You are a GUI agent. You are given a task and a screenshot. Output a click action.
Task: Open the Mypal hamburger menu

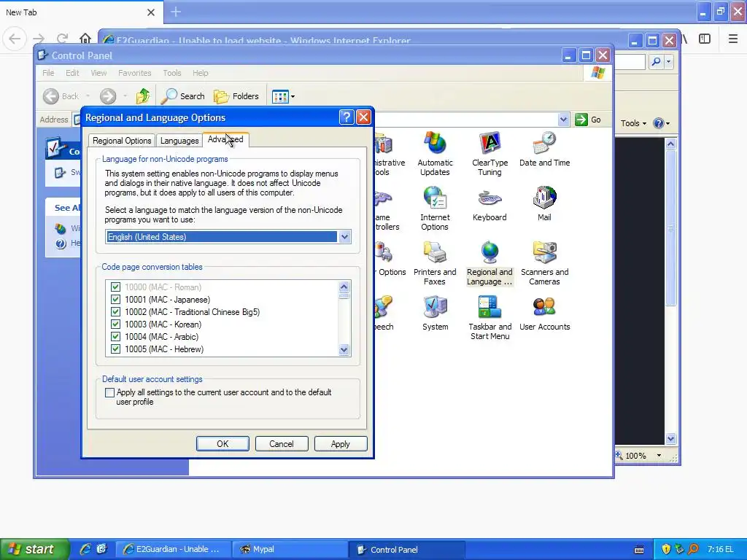(x=733, y=39)
